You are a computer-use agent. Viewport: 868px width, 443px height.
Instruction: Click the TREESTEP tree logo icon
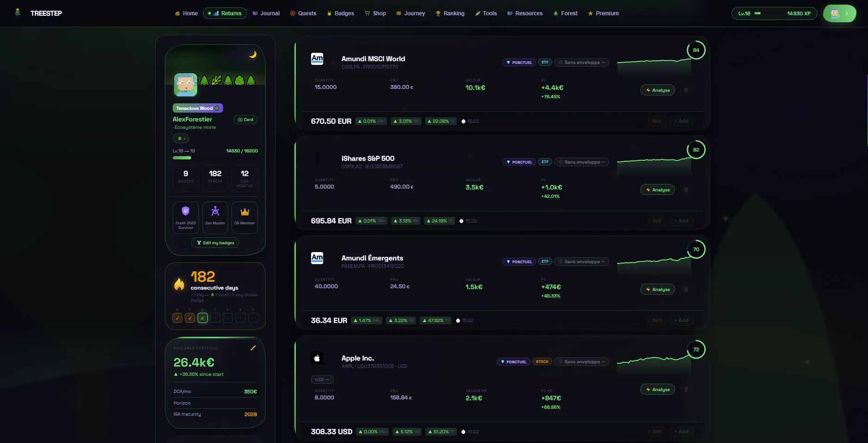pos(18,13)
